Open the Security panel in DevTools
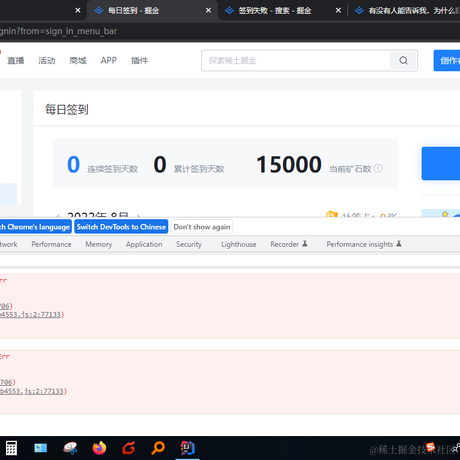The width and height of the screenshot is (460, 460). click(x=189, y=244)
